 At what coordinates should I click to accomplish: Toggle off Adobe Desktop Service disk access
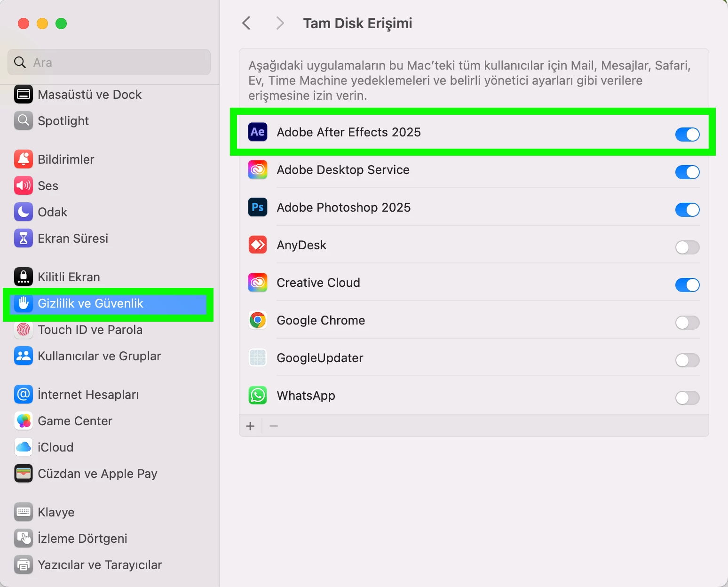click(x=687, y=172)
